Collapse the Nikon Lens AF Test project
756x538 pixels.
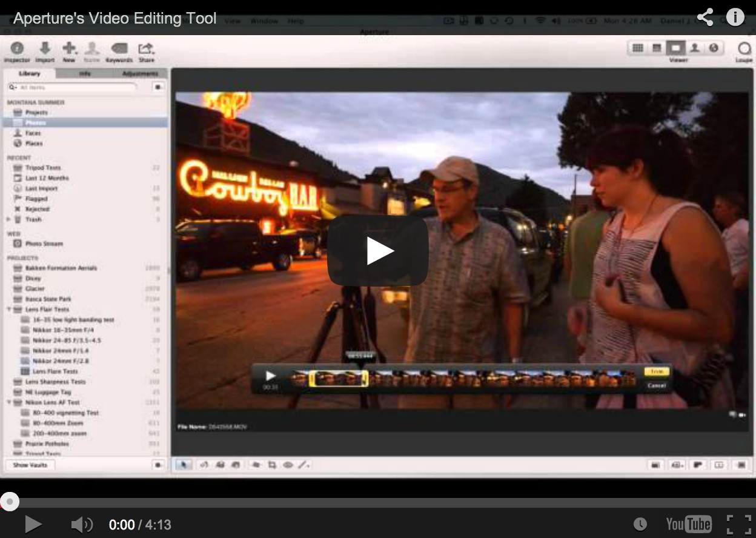8,402
